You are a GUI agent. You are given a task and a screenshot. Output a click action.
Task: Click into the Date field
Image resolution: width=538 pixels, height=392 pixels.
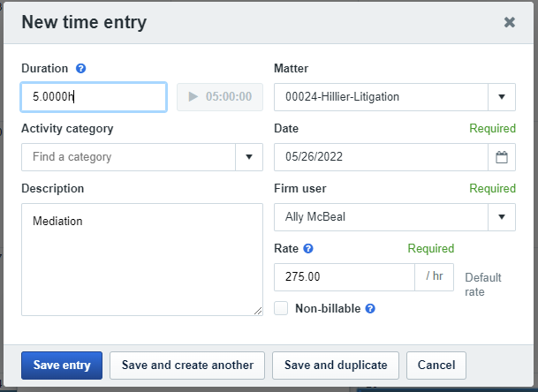pyautogui.click(x=380, y=157)
